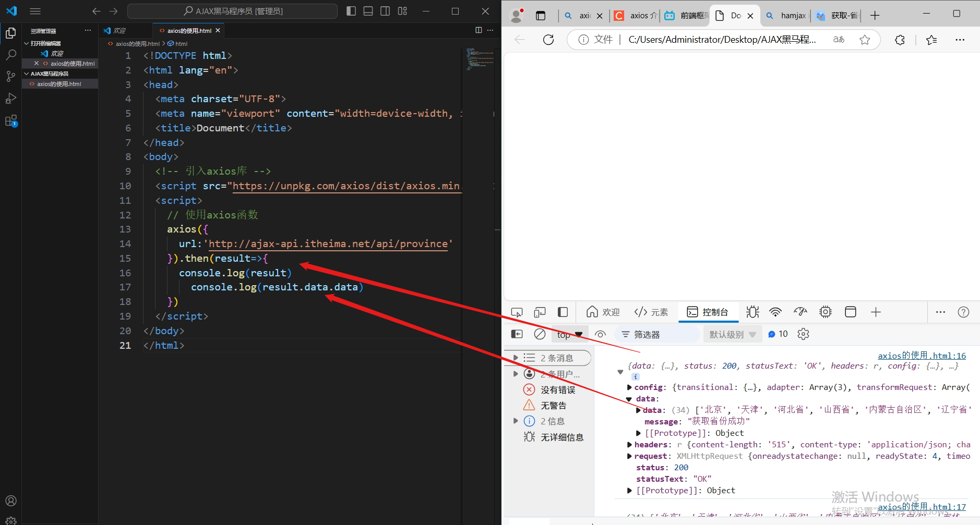980x525 pixels.
Task: Toggle console live expression eye
Action: coord(601,335)
